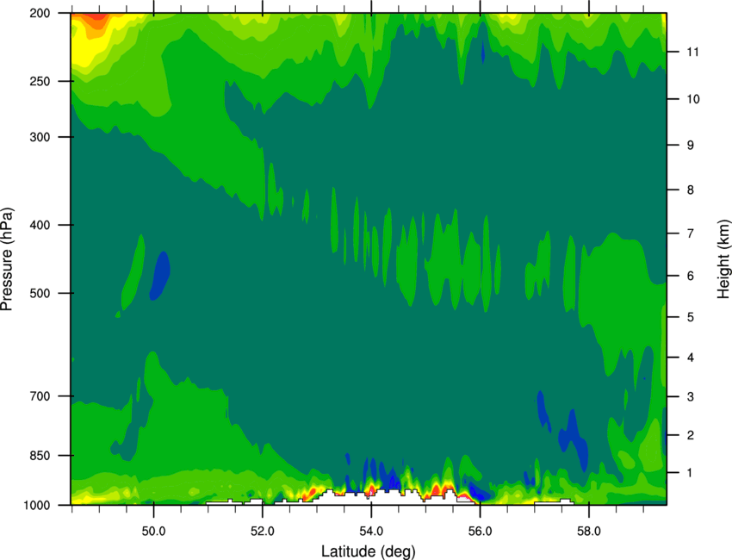Click the 3 km height tick label
This screenshot has height=560, width=732.
pos(691,396)
